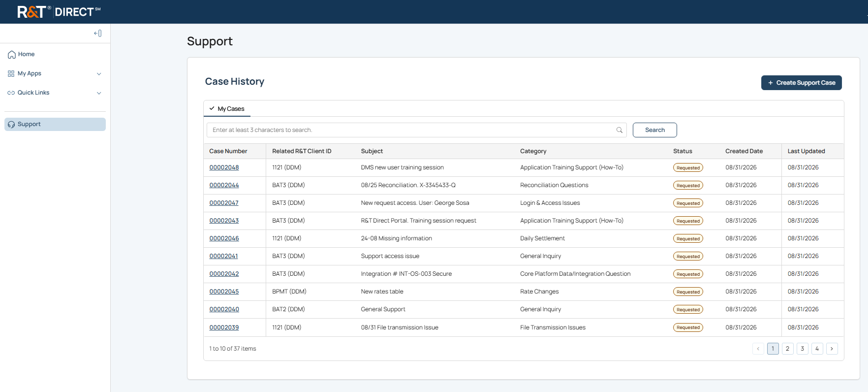Click category 'Login & Access Issues'
The height and width of the screenshot is (392, 868).
(x=550, y=203)
